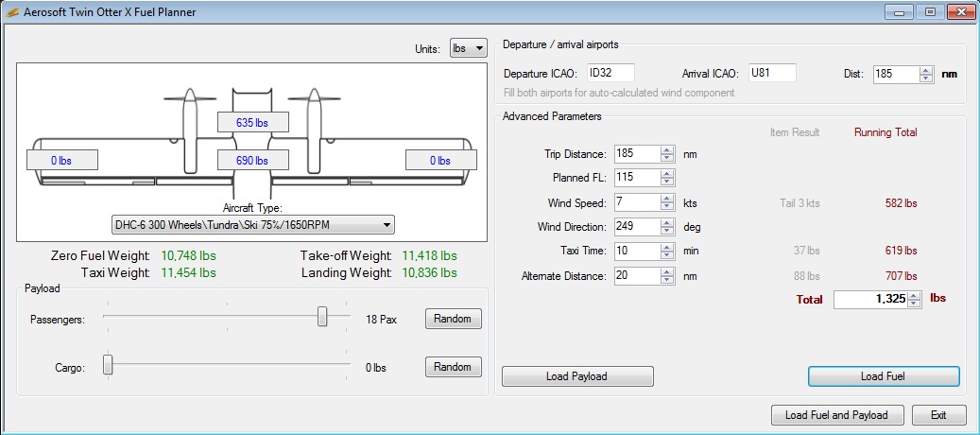Viewport: 980px width, 435px height.
Task: Randomize the passenger count
Action: (453, 319)
